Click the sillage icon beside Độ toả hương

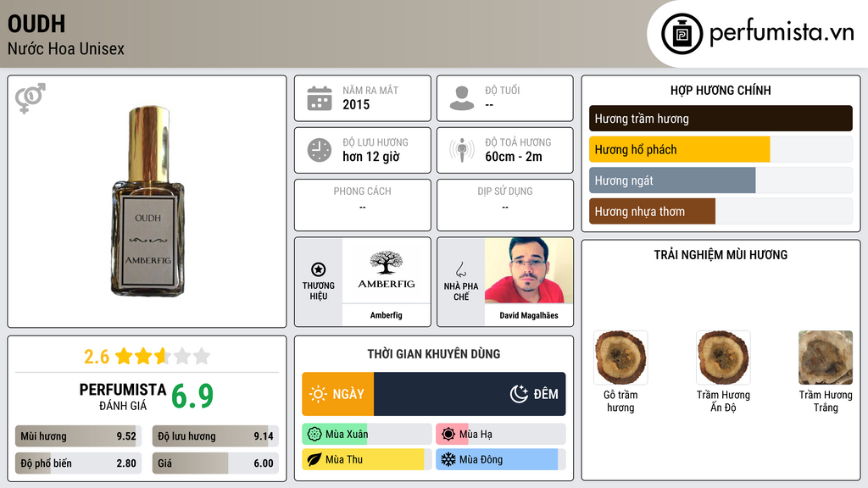(x=462, y=150)
